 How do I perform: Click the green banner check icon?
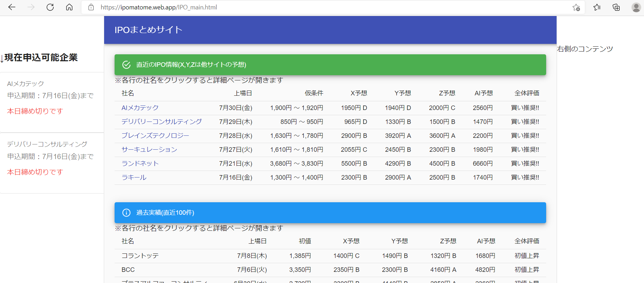pyautogui.click(x=126, y=65)
